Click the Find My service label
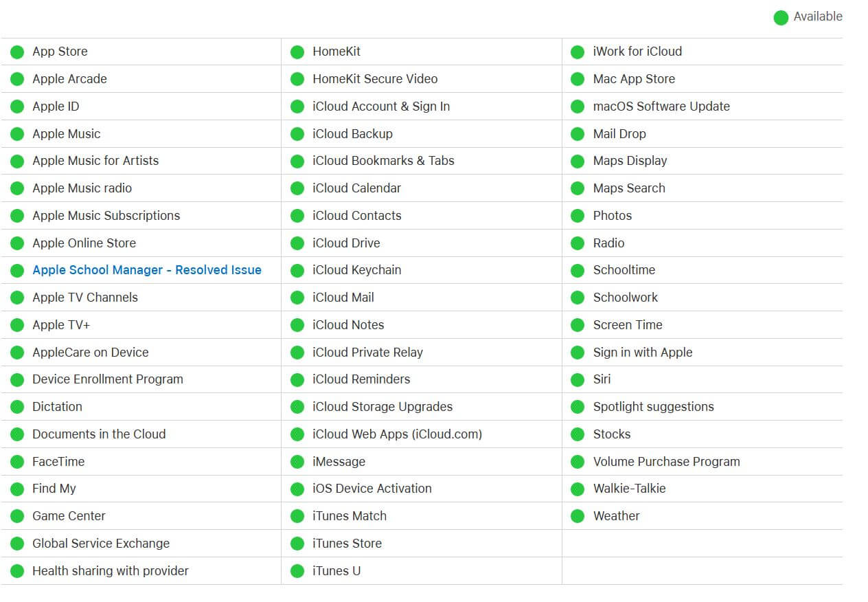The height and width of the screenshot is (602, 868). click(54, 489)
